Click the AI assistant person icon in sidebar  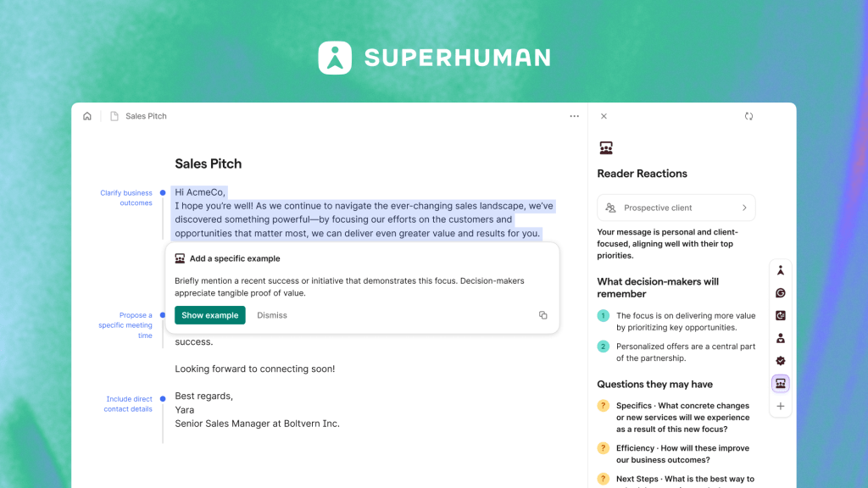click(780, 269)
